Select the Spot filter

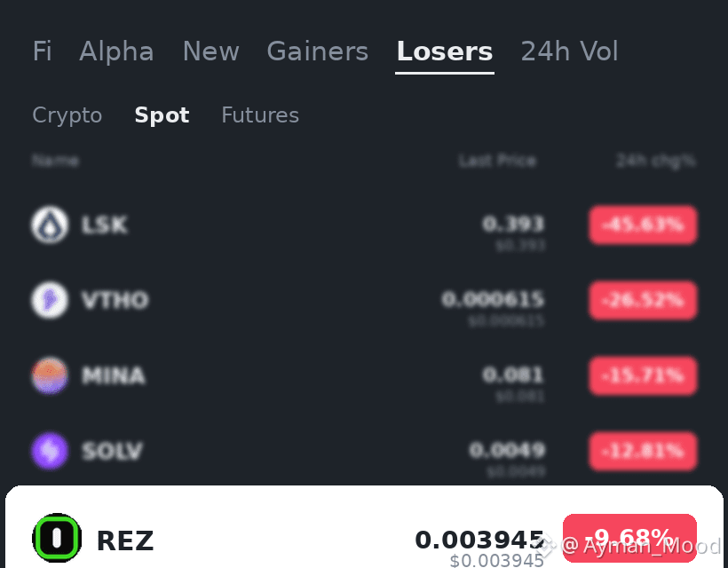(x=162, y=115)
